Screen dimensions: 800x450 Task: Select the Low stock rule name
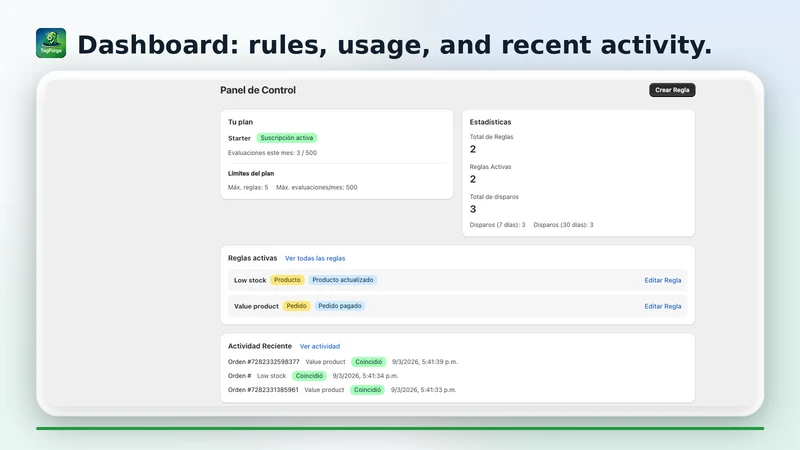[250, 280]
